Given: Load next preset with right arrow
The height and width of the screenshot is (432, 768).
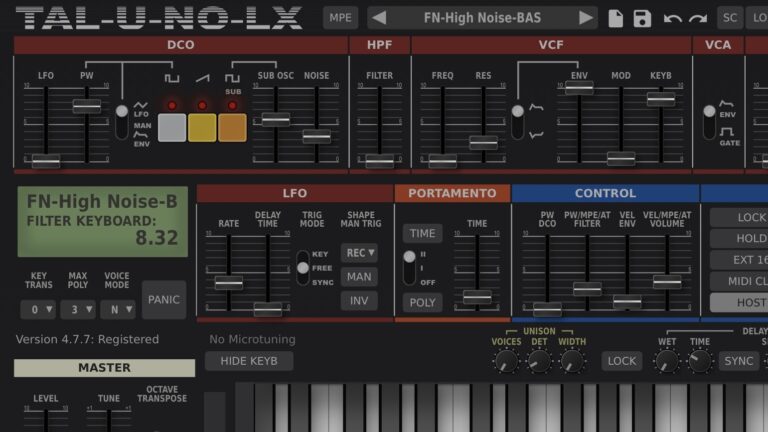Looking at the screenshot, I should pyautogui.click(x=585, y=18).
